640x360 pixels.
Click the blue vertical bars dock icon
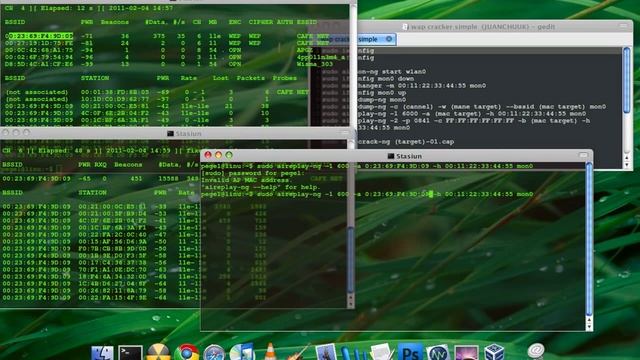pyautogui.click(x=353, y=353)
